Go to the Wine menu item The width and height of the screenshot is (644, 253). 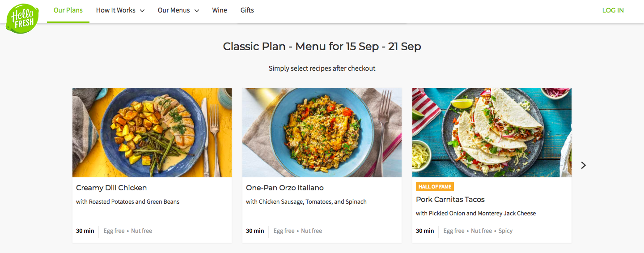click(x=220, y=10)
